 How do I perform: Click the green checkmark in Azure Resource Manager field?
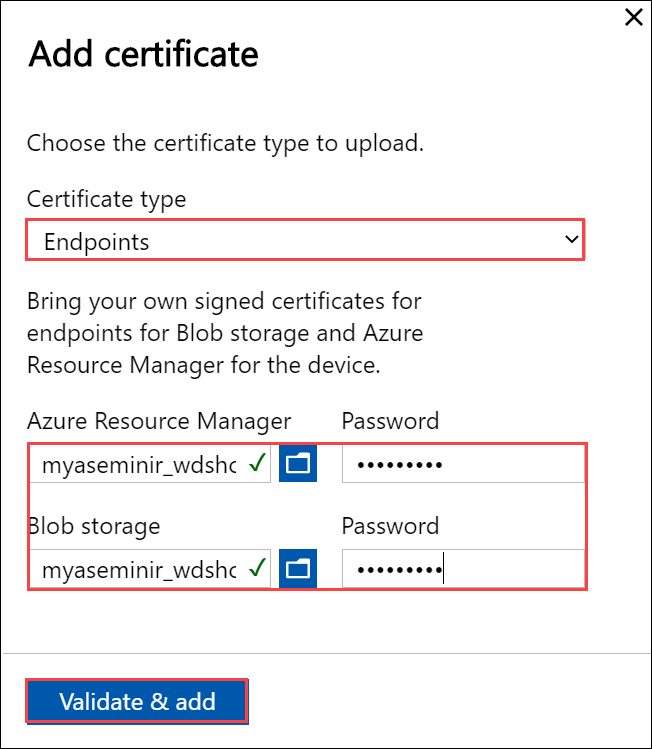[x=258, y=464]
